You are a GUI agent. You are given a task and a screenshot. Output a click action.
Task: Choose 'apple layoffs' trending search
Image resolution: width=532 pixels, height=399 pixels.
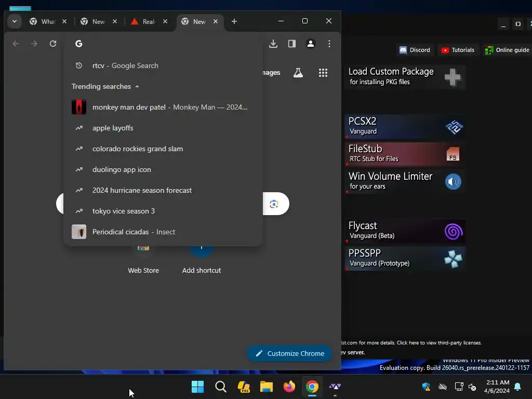[x=163, y=128]
